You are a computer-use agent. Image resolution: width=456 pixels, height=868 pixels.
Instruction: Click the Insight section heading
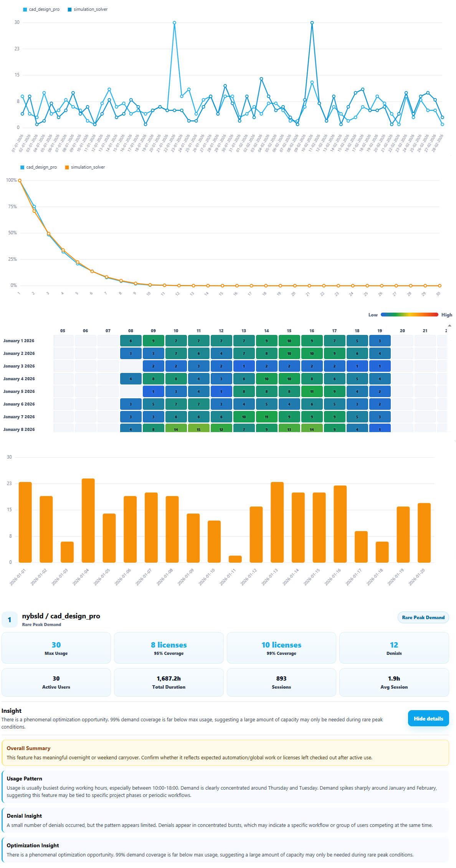12,711
